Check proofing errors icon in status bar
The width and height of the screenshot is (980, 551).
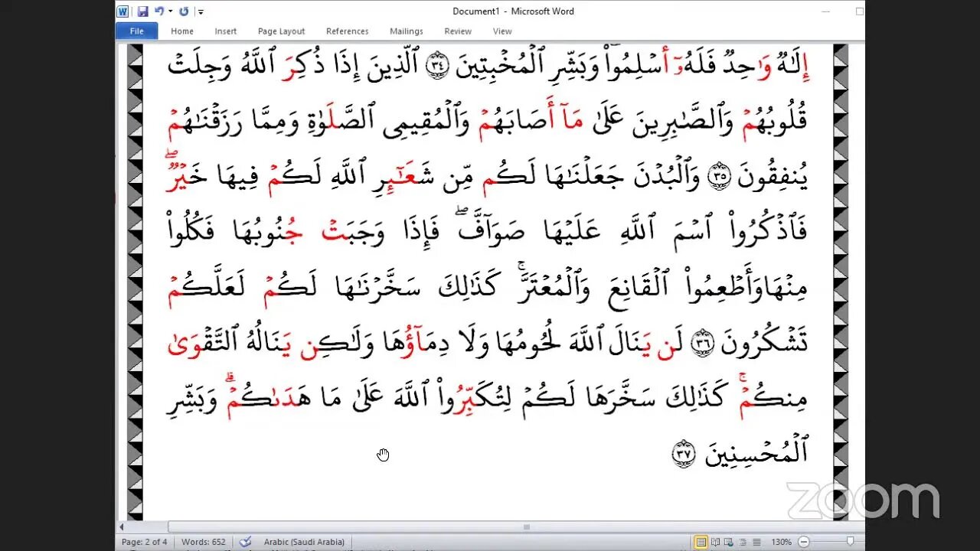click(x=245, y=542)
